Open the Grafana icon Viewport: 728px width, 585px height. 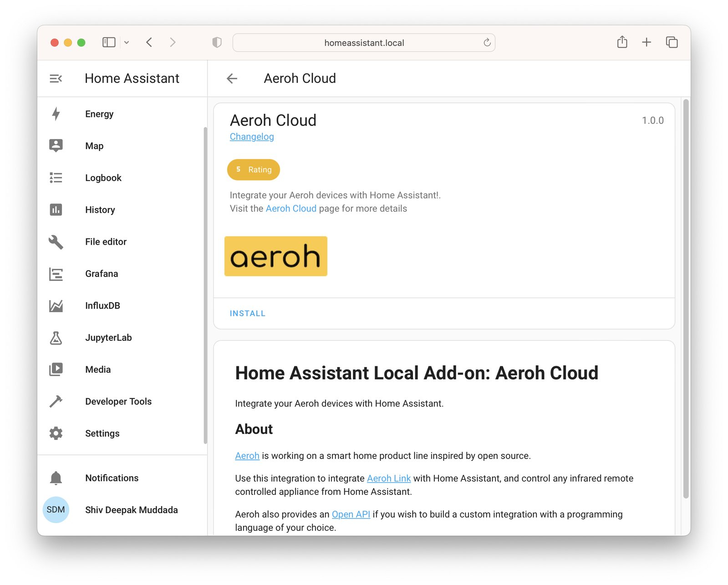(x=56, y=274)
